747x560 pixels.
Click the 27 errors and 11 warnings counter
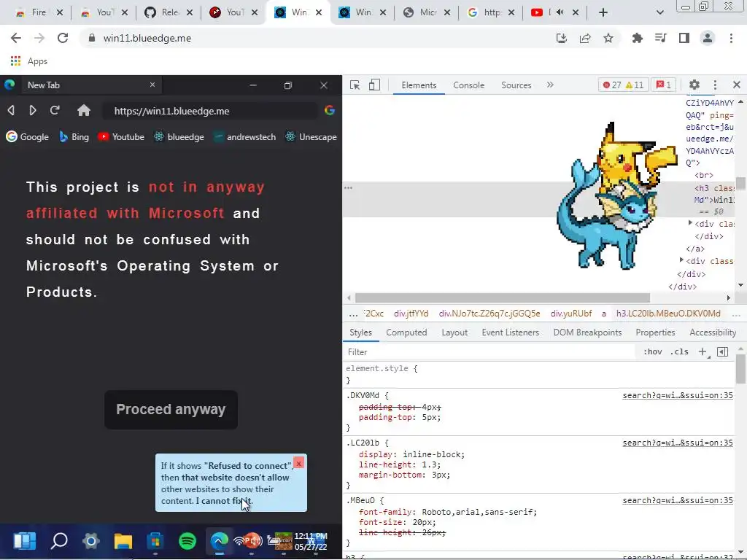(623, 85)
